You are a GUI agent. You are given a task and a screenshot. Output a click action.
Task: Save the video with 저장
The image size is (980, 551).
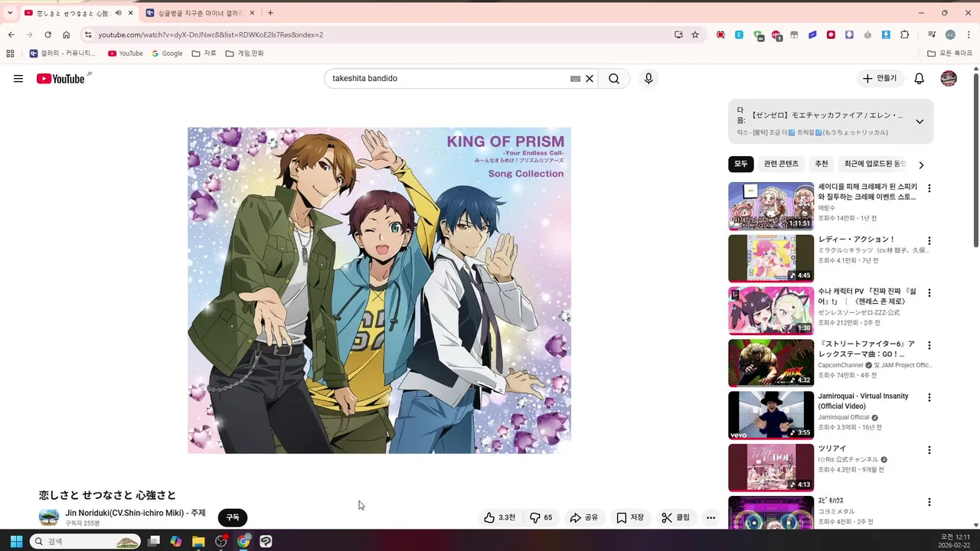[630, 518]
